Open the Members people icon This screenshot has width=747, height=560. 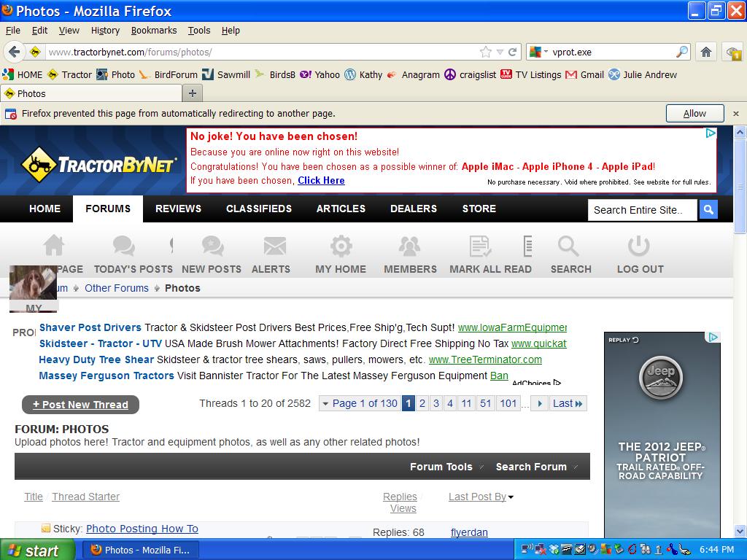[410, 246]
